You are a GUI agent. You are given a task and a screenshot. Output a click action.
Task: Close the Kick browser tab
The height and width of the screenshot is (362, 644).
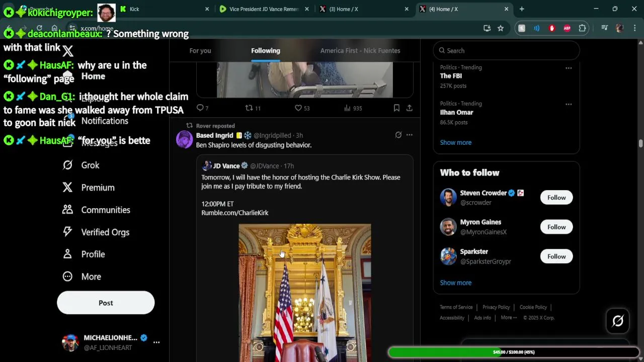click(207, 9)
